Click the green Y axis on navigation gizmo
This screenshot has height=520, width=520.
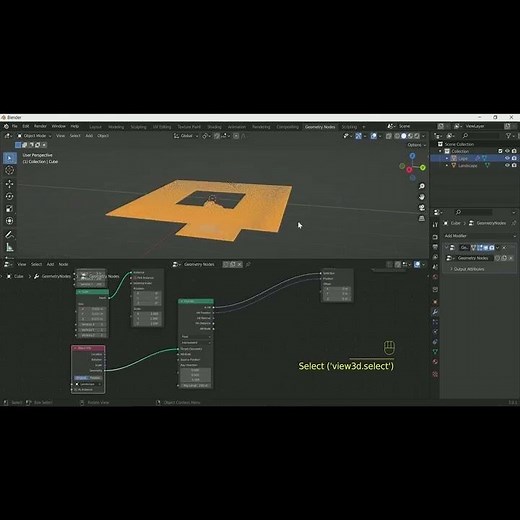[x=423, y=168]
